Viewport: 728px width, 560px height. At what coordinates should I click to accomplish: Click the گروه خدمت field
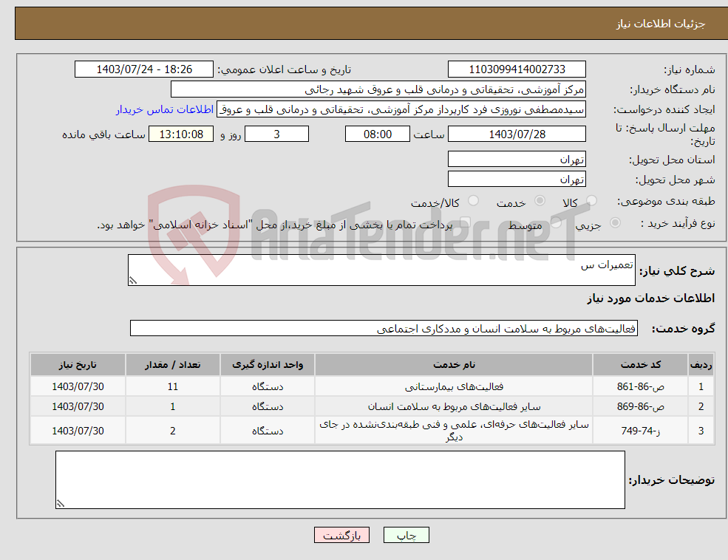(x=384, y=329)
